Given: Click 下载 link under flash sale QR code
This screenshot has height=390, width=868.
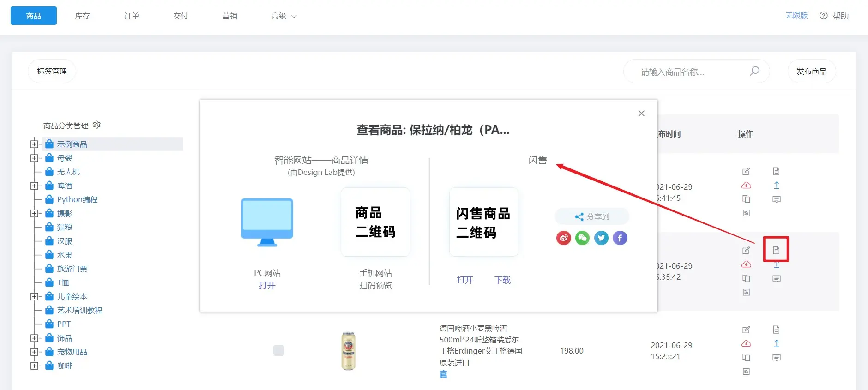Looking at the screenshot, I should (x=502, y=280).
